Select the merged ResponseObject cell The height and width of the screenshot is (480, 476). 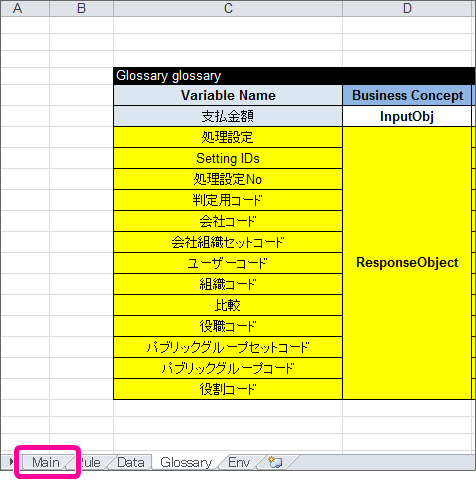(407, 263)
